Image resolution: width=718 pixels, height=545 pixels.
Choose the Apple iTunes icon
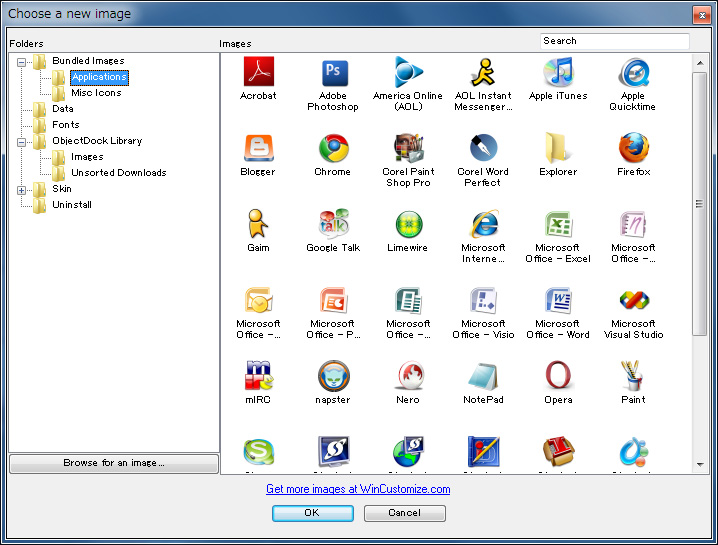tap(558, 71)
